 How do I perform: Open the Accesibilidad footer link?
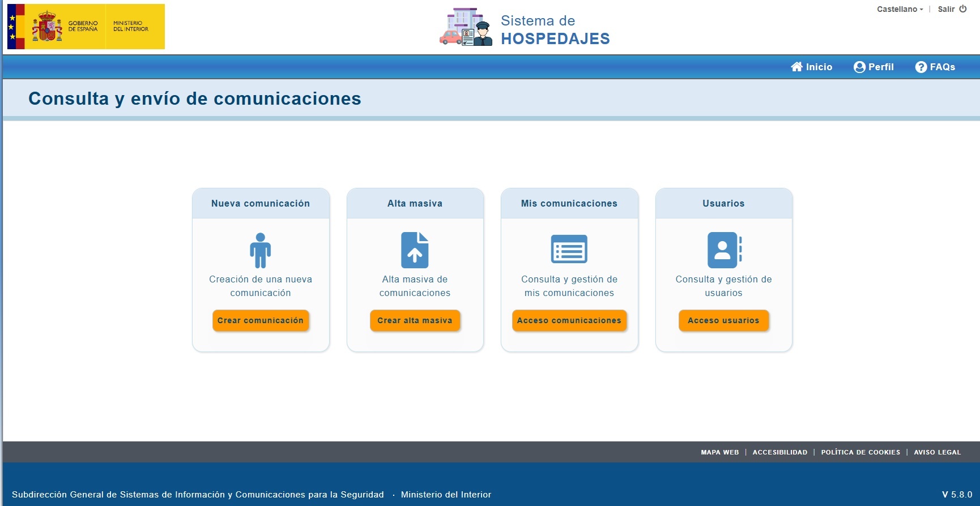[779, 452]
